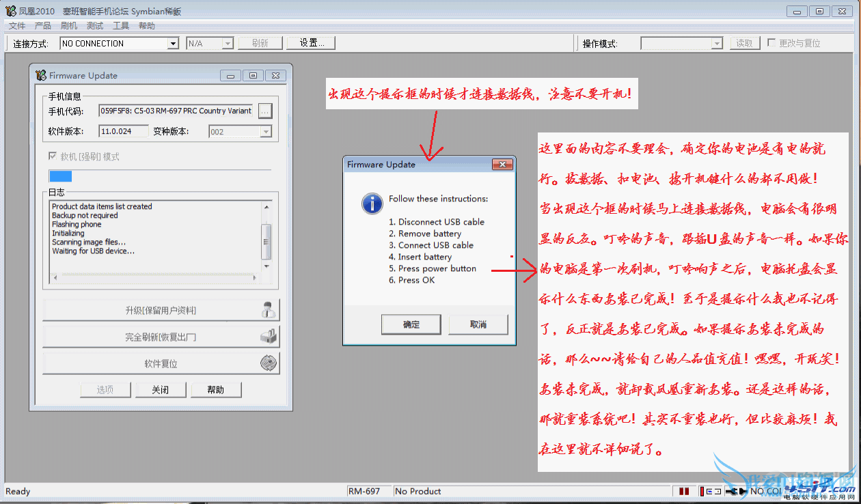Click the Phoenix app icon in main title bar

tap(10, 11)
